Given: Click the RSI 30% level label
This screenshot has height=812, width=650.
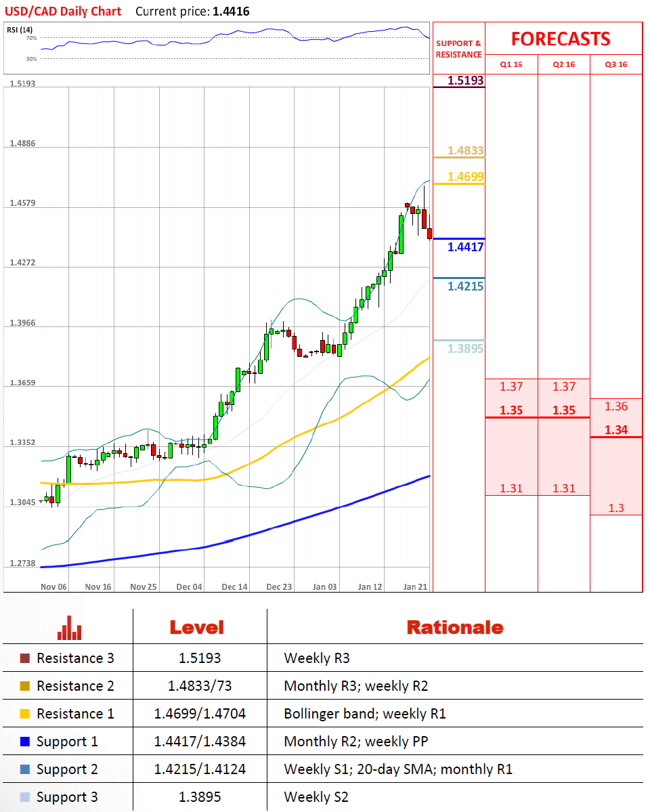Looking at the screenshot, I should 31,59.
